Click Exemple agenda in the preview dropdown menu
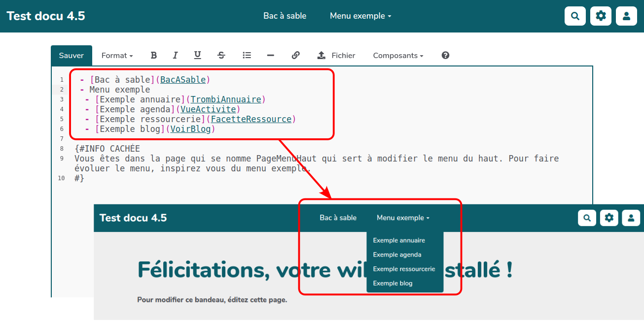The height and width of the screenshot is (322, 644). point(397,255)
